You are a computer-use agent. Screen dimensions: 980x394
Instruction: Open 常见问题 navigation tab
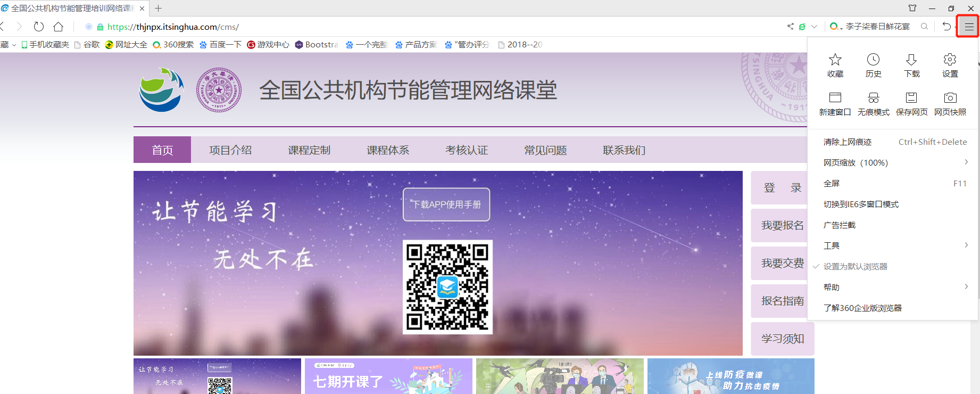[x=545, y=150]
